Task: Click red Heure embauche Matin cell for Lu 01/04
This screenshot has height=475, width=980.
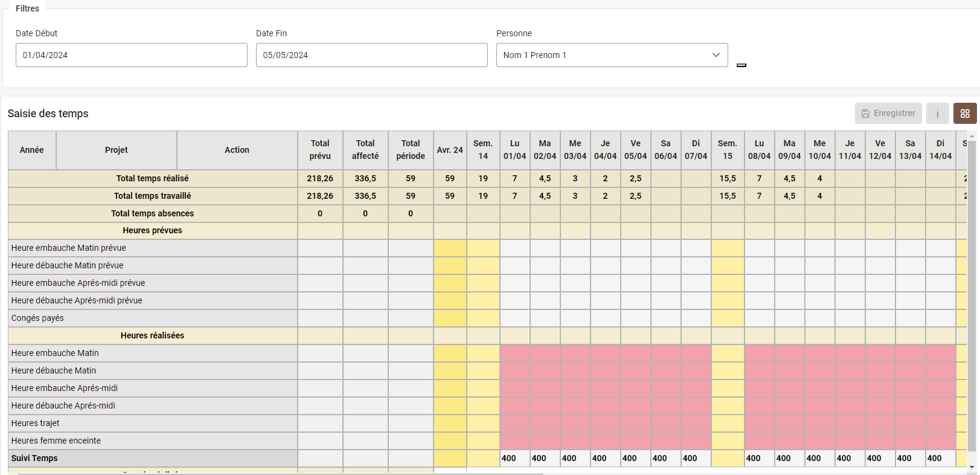Action: coord(514,354)
